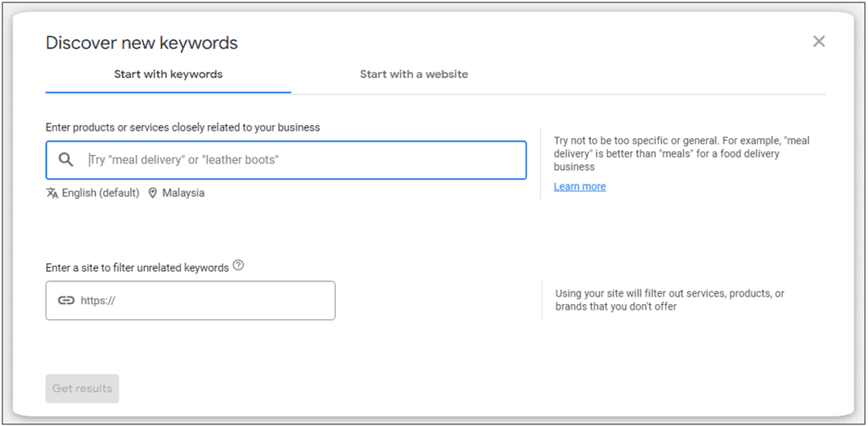Click the translate language icon
This screenshot has width=868, height=426.
click(53, 193)
